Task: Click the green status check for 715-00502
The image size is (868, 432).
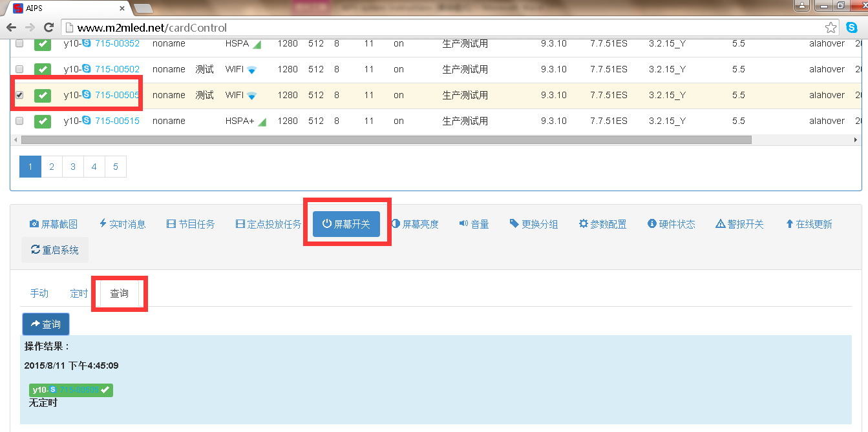Action: [43, 69]
